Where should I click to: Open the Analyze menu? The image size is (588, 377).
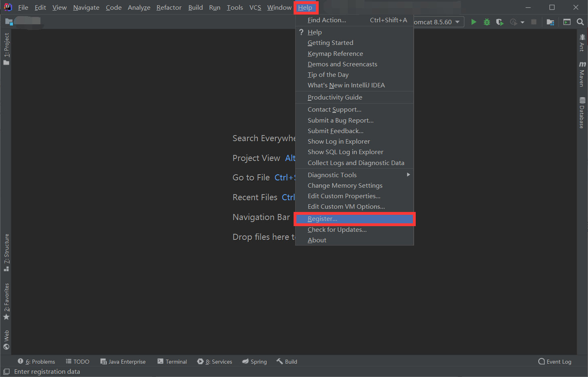pos(139,7)
